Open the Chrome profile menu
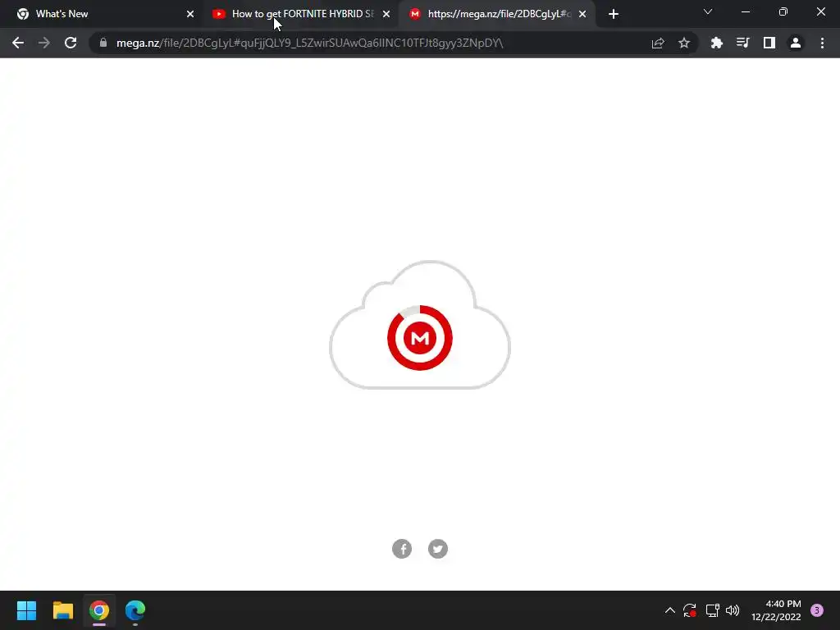This screenshot has height=630, width=840. [x=796, y=43]
